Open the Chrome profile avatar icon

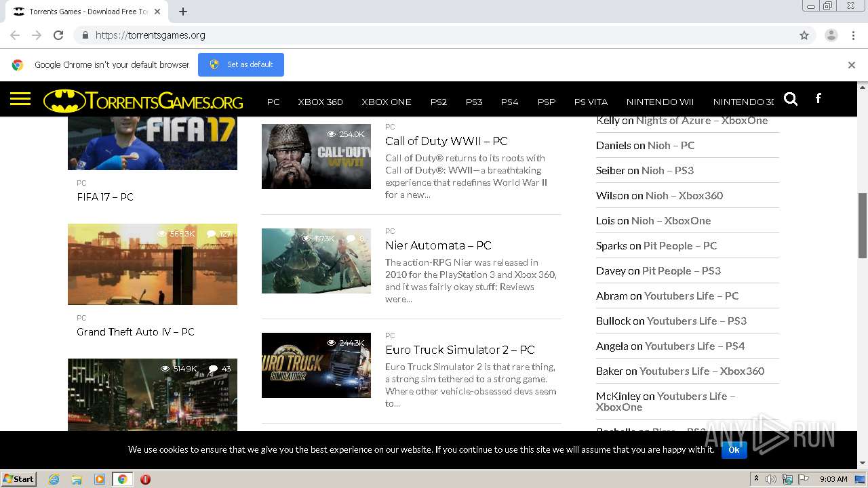point(831,35)
